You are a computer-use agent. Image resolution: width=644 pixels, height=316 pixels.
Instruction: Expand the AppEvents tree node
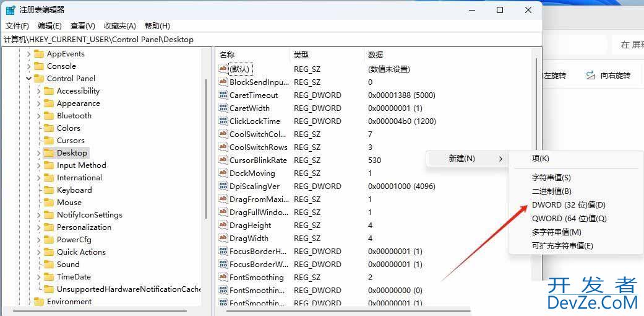click(28, 54)
